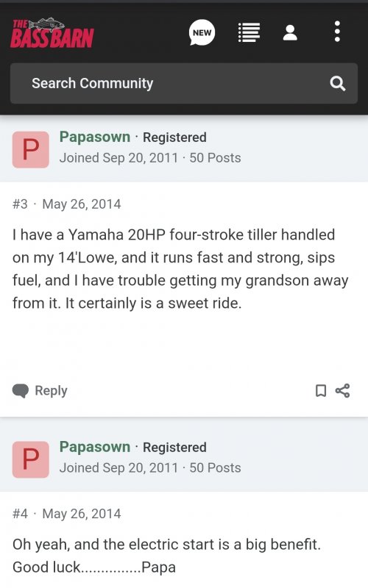368x588 pixels.
Task: Open The Bass Barn home logo
Action: click(x=52, y=33)
